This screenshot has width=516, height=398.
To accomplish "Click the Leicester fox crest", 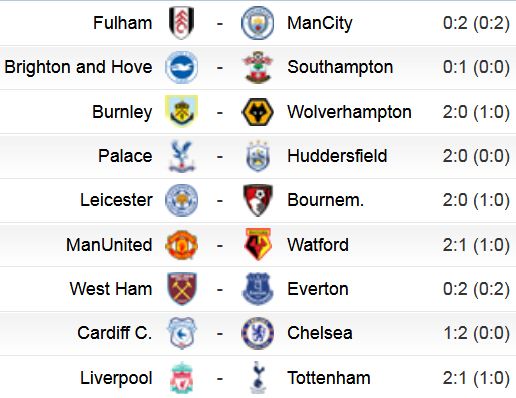I will click(182, 200).
